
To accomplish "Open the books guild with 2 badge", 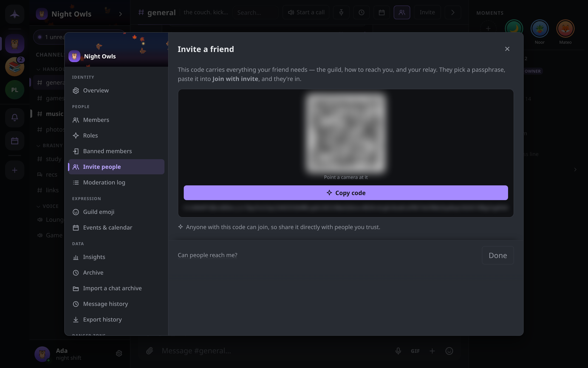I will click(14, 67).
